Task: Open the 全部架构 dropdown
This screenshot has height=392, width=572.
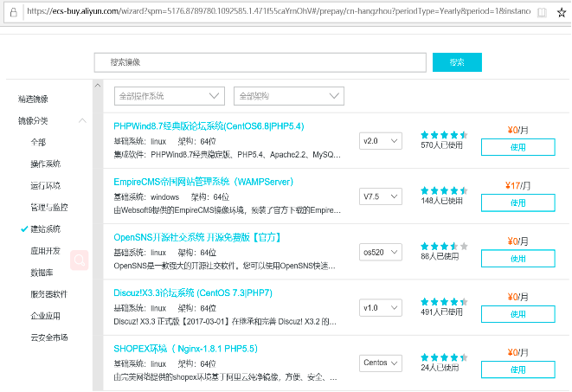Action: tap(288, 96)
